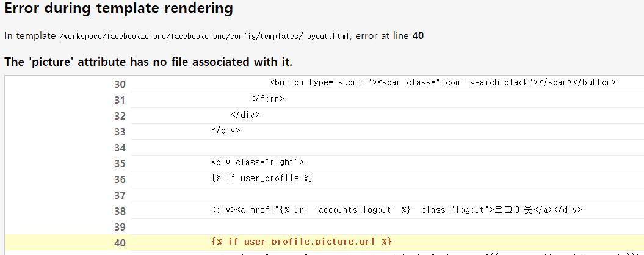Image resolution: width=644 pixels, height=255 pixels.
Task: Click the submit button code on line 30
Action: (443, 82)
